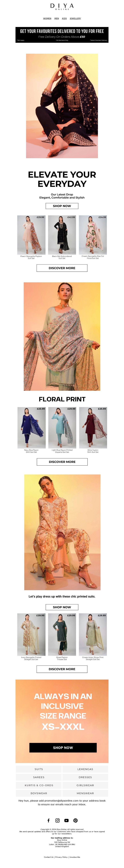Viewport: 124px width, 868px height.
Task: Click the free delivery promo banner
Action: [62, 35]
